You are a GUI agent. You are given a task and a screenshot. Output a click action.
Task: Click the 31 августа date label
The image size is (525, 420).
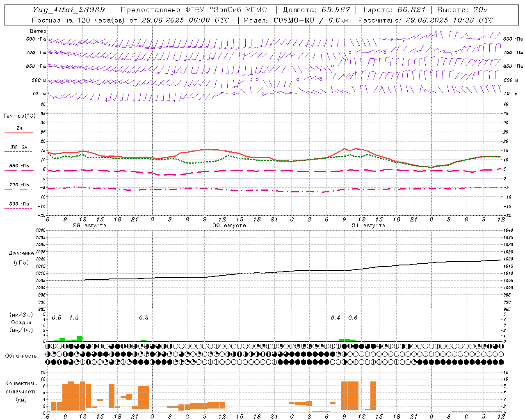[369, 226]
